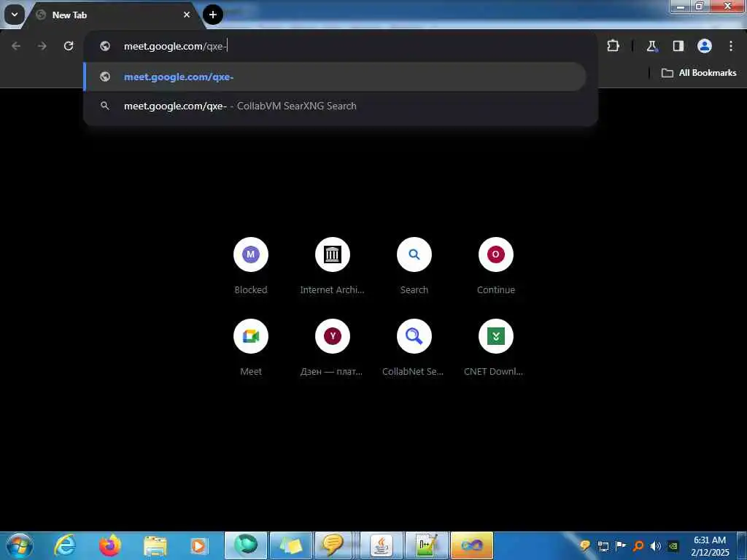747x560 pixels.
Task: Open the All Bookmarks folder
Action: click(x=699, y=73)
